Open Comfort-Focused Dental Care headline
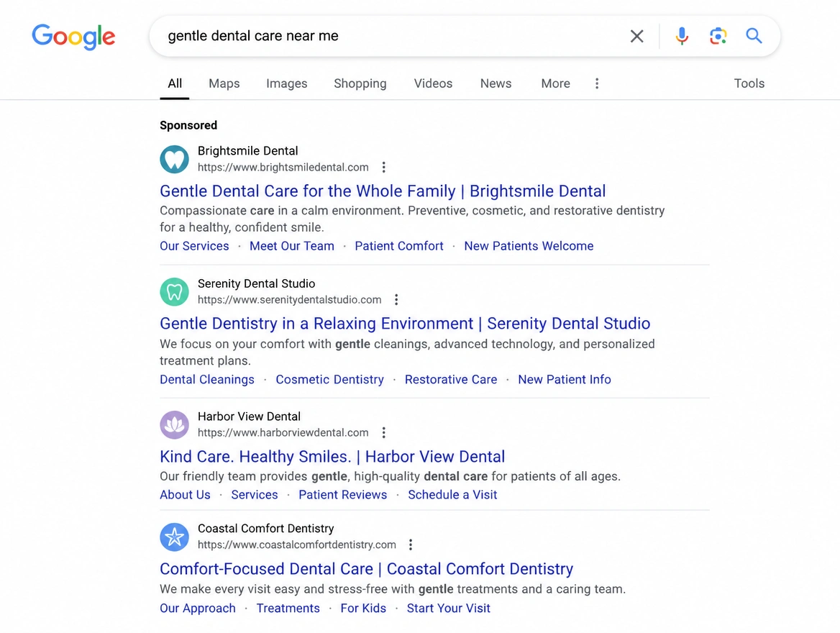 coord(367,569)
